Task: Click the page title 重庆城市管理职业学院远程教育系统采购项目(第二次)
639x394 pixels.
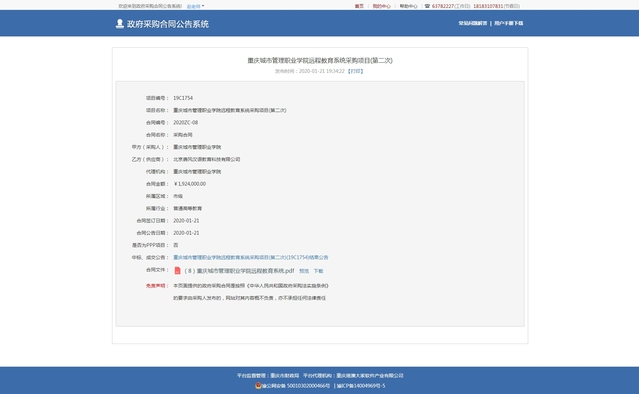Action: [x=320, y=60]
